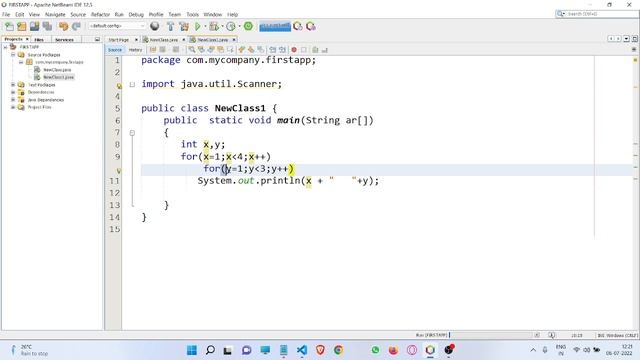Click the Stop Macro Recording icon

[304, 50]
